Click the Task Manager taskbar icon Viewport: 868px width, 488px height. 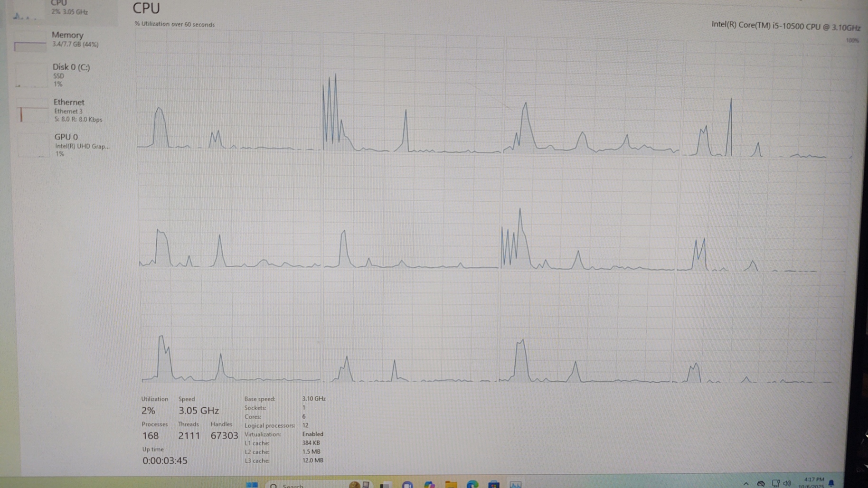515,484
